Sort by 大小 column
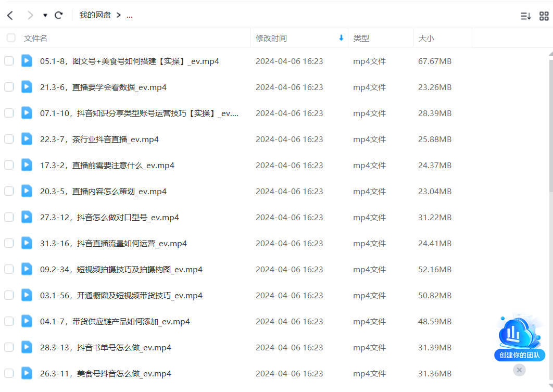 click(x=426, y=38)
